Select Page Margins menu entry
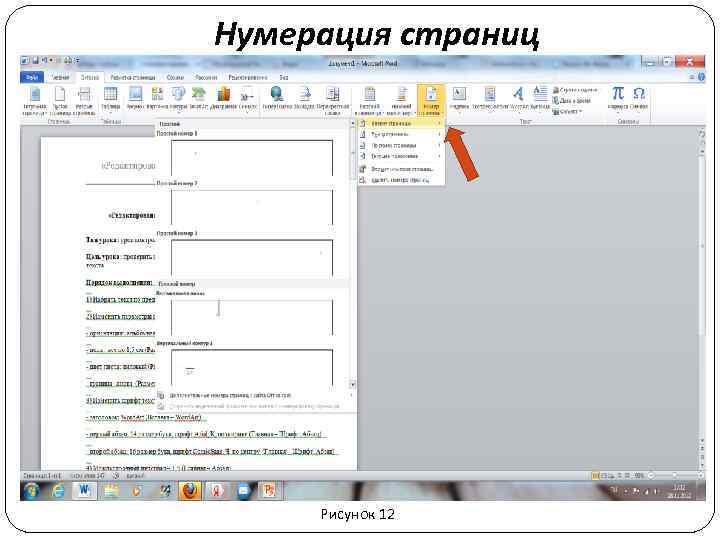 tap(401, 146)
